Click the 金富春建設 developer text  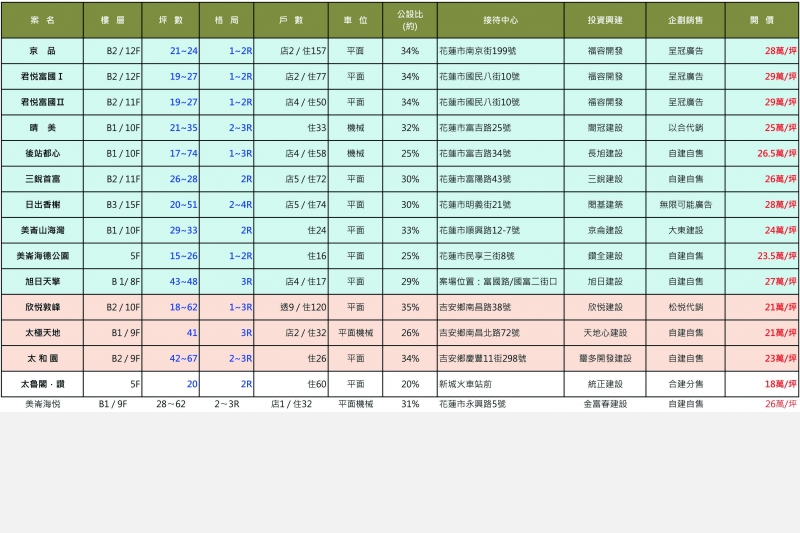click(605, 404)
